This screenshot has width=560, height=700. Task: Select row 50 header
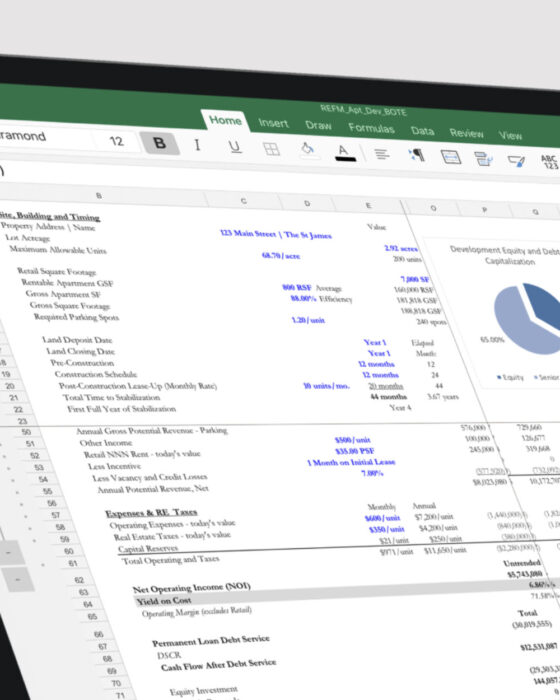(x=26, y=432)
